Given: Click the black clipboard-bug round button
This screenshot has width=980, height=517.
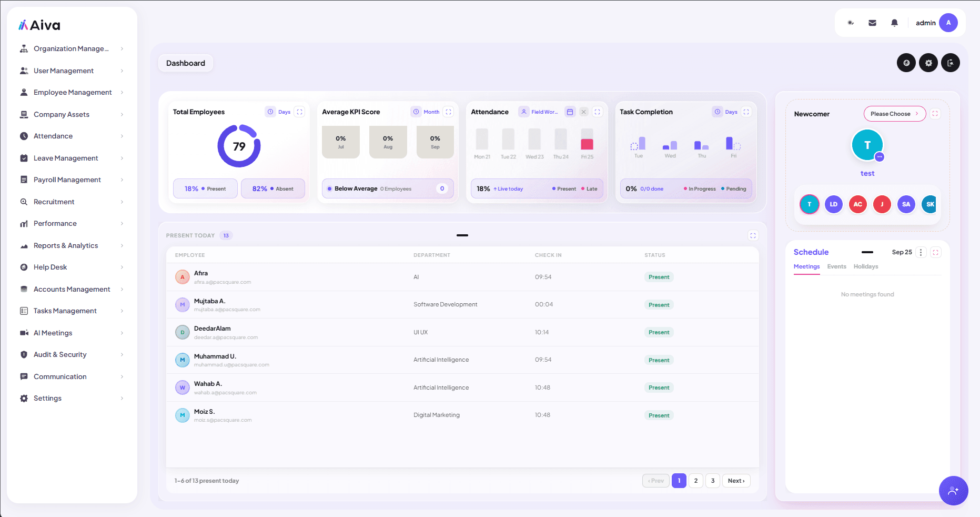Looking at the screenshot, I should pyautogui.click(x=951, y=63).
